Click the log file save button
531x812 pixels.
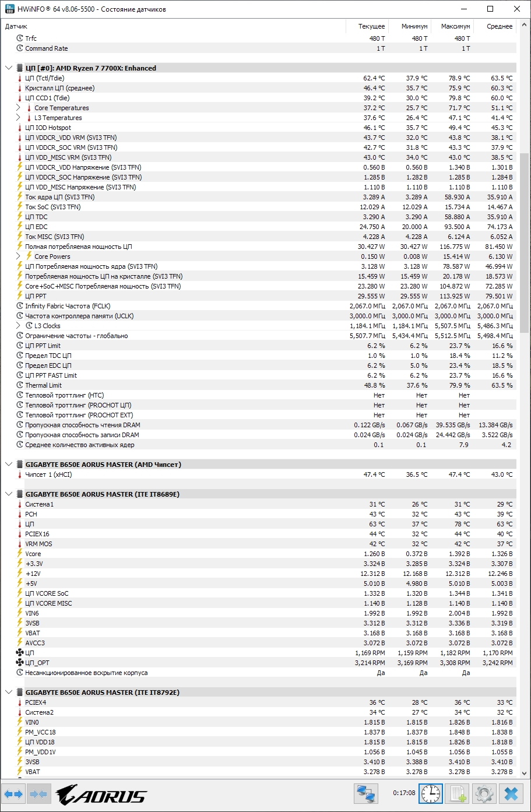pyautogui.click(x=458, y=794)
